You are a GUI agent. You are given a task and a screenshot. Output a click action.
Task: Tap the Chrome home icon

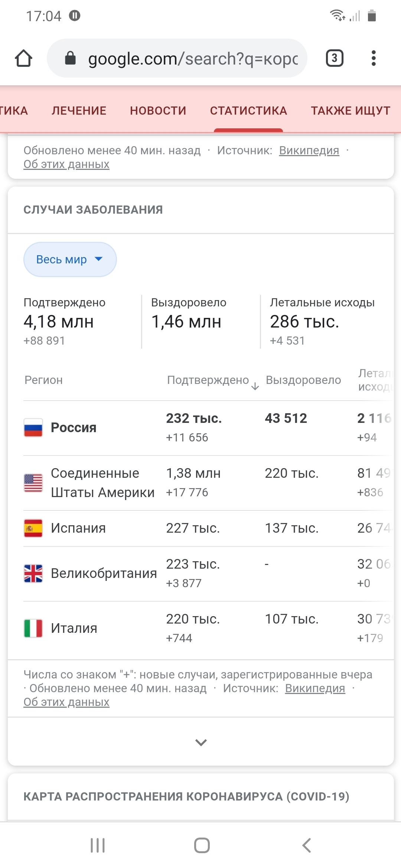coord(24,59)
